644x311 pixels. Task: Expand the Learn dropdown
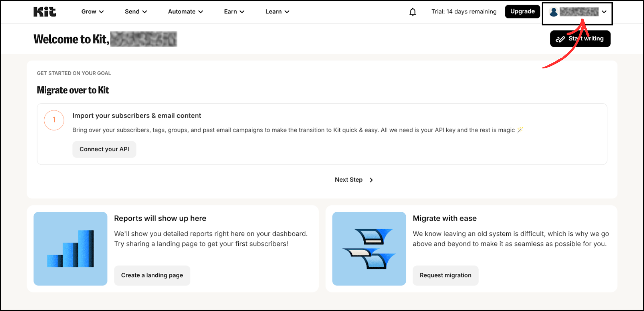pyautogui.click(x=277, y=11)
